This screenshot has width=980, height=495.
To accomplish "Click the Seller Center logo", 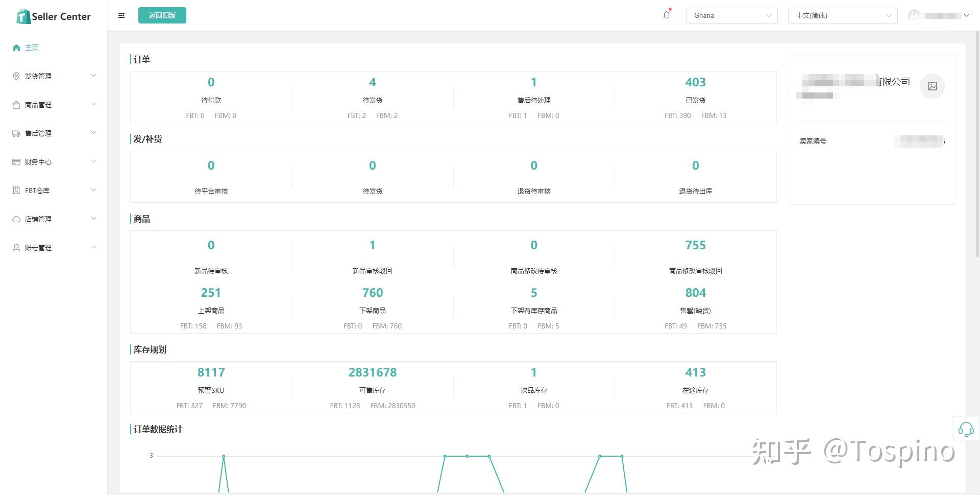I will pos(54,16).
